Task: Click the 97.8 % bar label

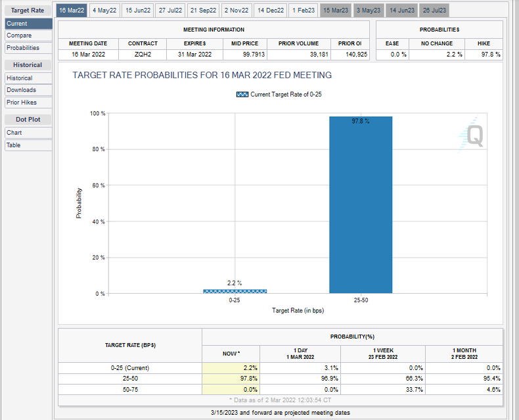Action: (361, 121)
